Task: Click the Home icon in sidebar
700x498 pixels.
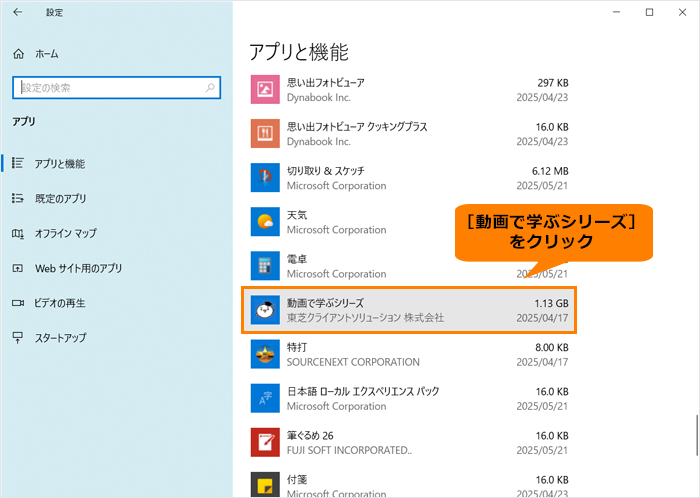Action: (18, 54)
